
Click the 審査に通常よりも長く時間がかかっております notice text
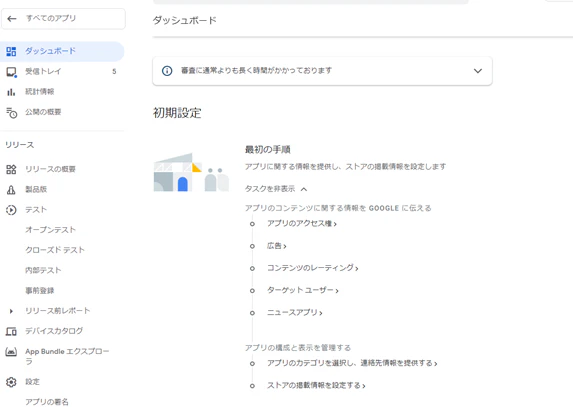tap(256, 71)
